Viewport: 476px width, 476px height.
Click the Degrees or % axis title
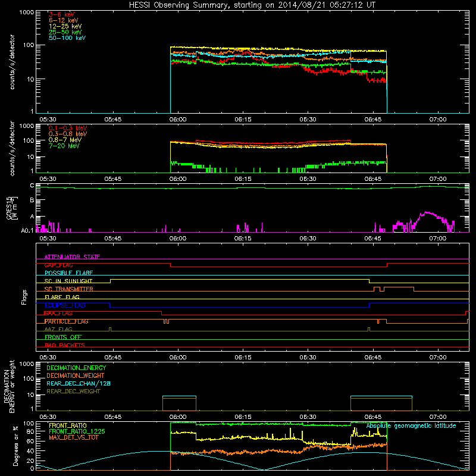(x=16, y=446)
